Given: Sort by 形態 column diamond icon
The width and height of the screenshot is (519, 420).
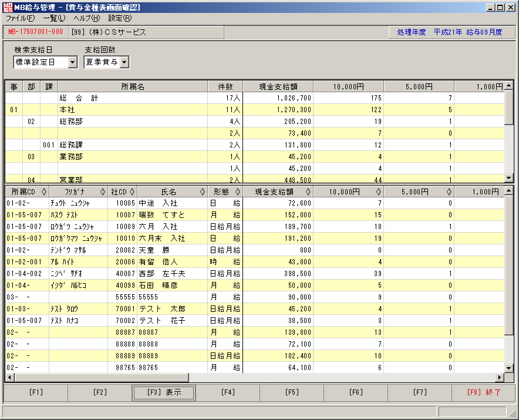Looking at the screenshot, I should [238, 191].
